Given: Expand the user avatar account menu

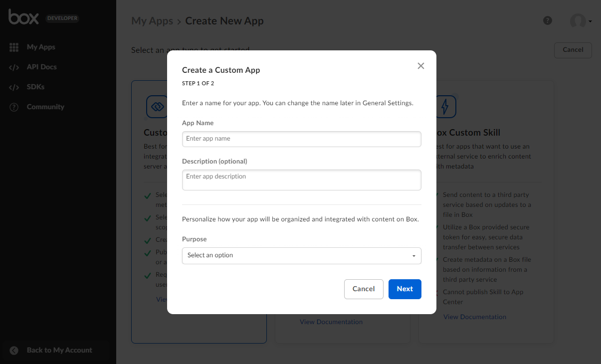Looking at the screenshot, I should coord(581,21).
